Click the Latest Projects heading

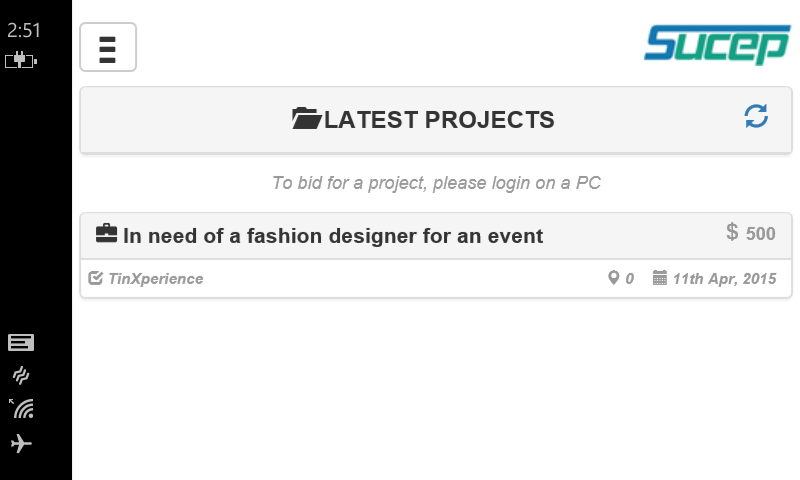click(439, 120)
